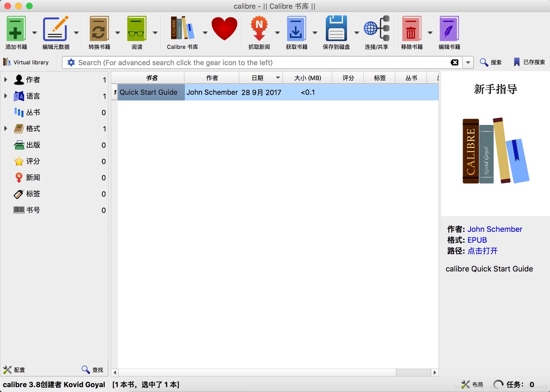Click the Calibre 书库 library icon
Image resolution: width=550 pixels, height=392 pixels.
182,28
